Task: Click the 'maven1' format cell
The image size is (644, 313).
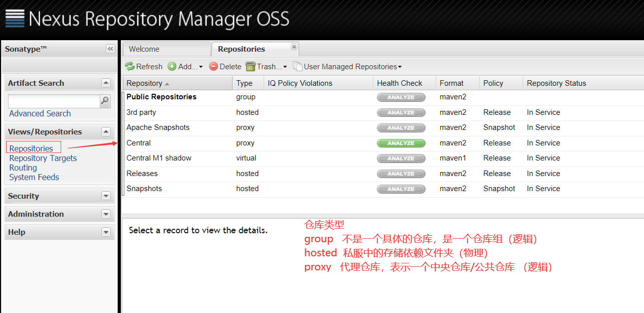Action: click(453, 158)
